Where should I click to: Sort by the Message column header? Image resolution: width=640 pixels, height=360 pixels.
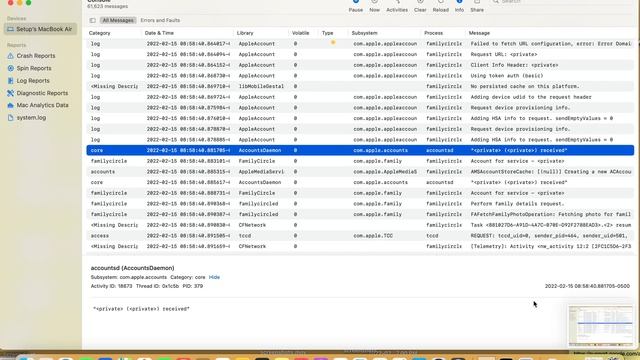click(479, 33)
